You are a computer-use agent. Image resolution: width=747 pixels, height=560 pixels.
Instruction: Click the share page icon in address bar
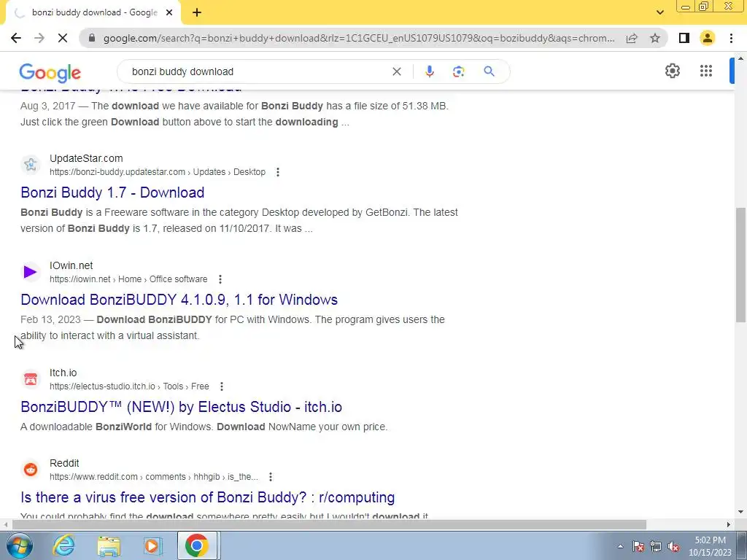tap(632, 38)
